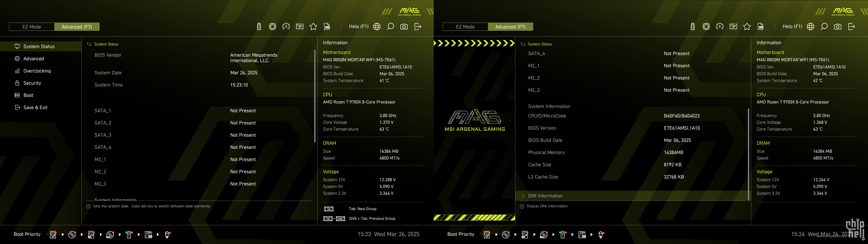Select the non-USB CD/DVD boot device on left screen
Image resolution: width=868 pixels, height=244 pixels.
[x=72, y=235]
